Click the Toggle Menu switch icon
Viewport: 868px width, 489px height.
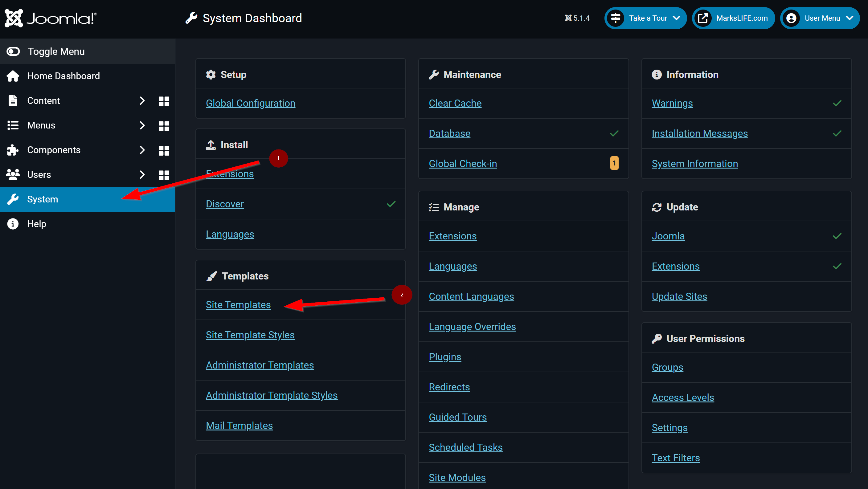coord(13,51)
